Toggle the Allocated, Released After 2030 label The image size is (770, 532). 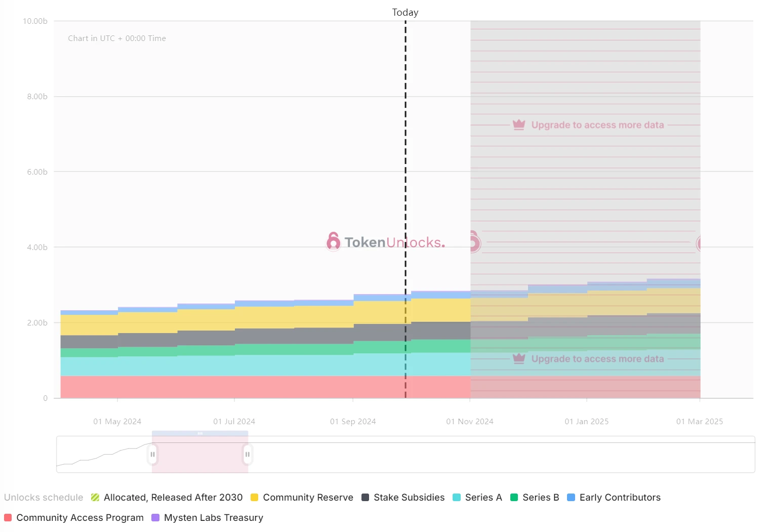173,498
